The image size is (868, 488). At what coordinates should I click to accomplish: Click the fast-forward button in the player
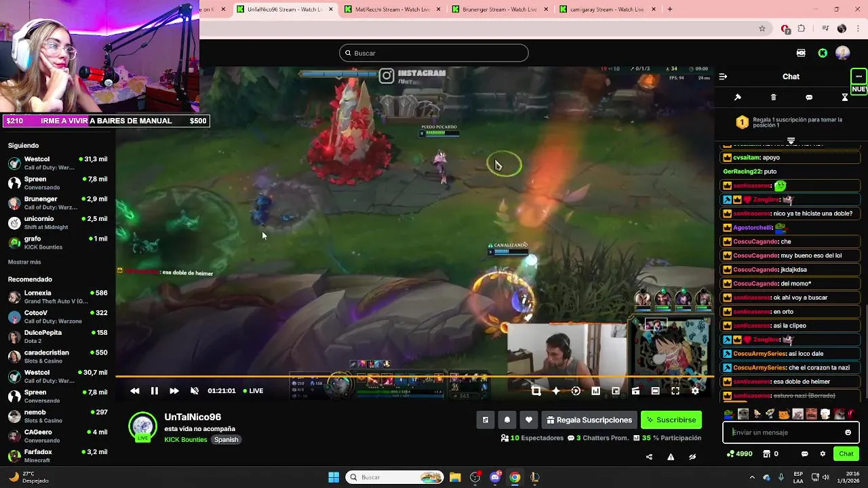(174, 391)
